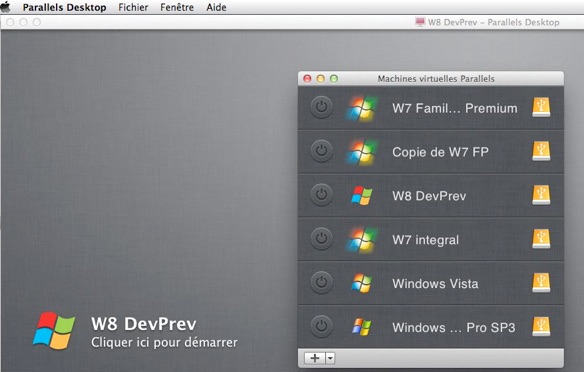The width and height of the screenshot is (584, 372).
Task: Click Windows XP logo of Pro SP3 row
Action: click(362, 327)
